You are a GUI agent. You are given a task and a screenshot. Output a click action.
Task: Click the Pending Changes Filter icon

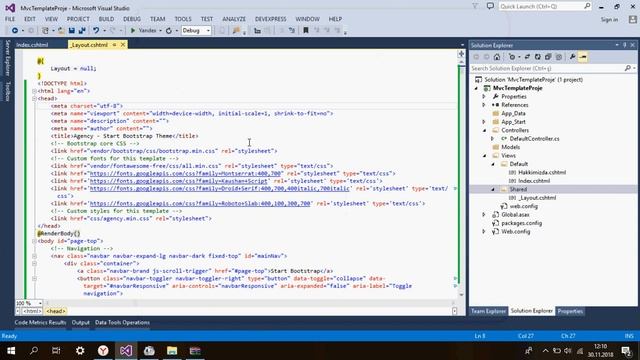[x=512, y=57]
